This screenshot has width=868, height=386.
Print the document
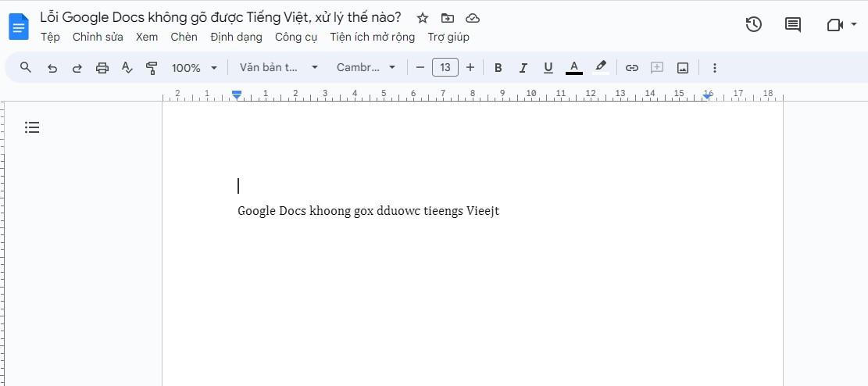[102, 68]
